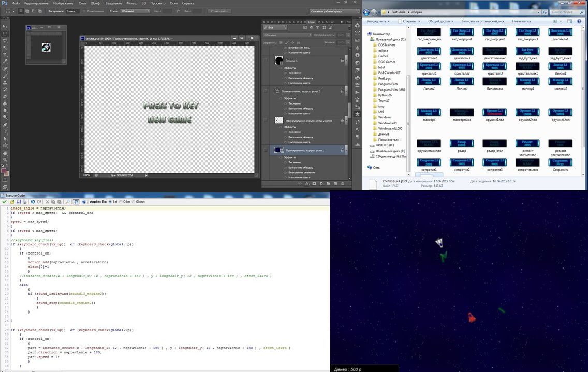Click the save icon in code editor toolbar
The width and height of the screenshot is (588, 372).
[x=19, y=202]
